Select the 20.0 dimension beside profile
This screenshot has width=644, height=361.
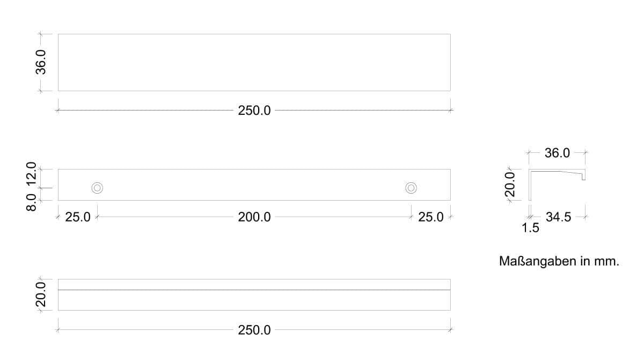(510, 185)
